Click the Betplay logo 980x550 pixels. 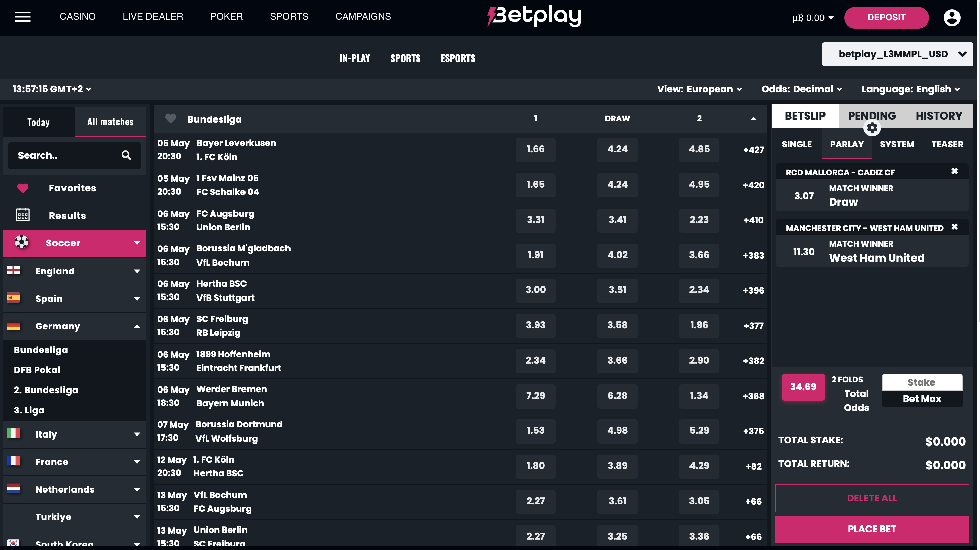(x=534, y=16)
